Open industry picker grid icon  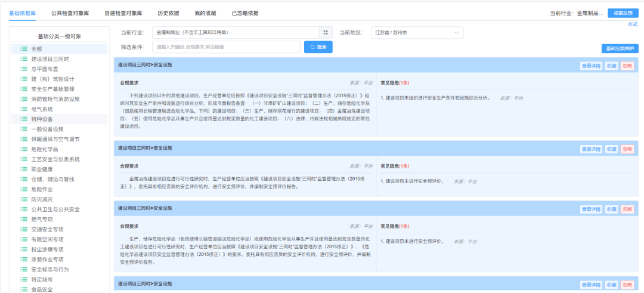(326, 32)
